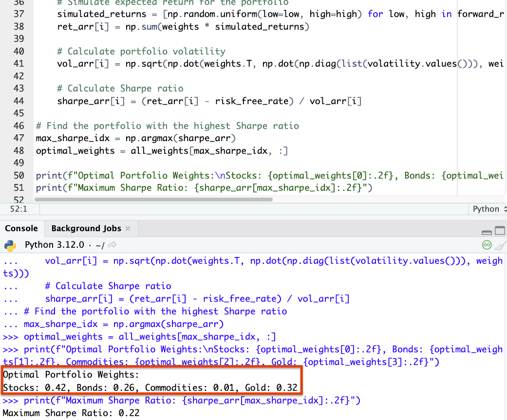Clear console with the broom icon
Screen dimensions: 507x420
(501, 245)
